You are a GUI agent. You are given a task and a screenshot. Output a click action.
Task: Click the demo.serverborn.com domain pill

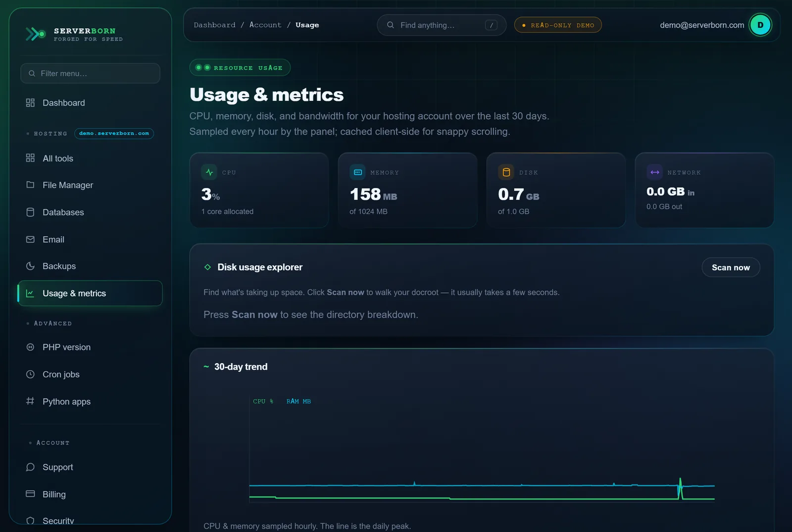114,134
